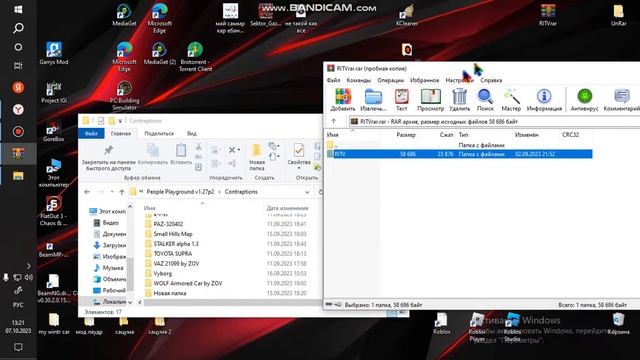Switch to Share (Поделиться) ribbon tab

click(159, 133)
